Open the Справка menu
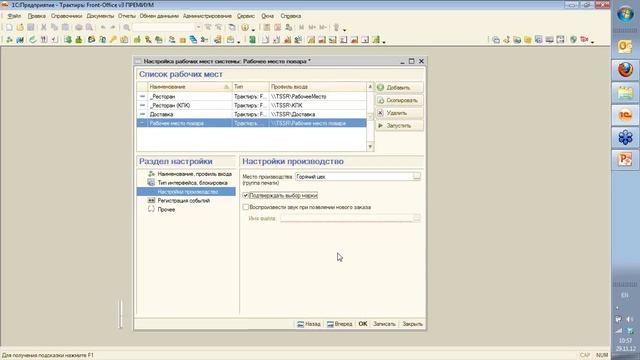The image size is (640, 360). click(291, 16)
